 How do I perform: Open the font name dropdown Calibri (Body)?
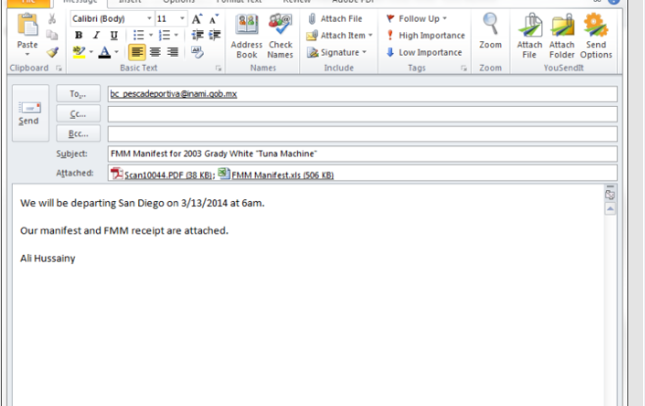click(149, 19)
